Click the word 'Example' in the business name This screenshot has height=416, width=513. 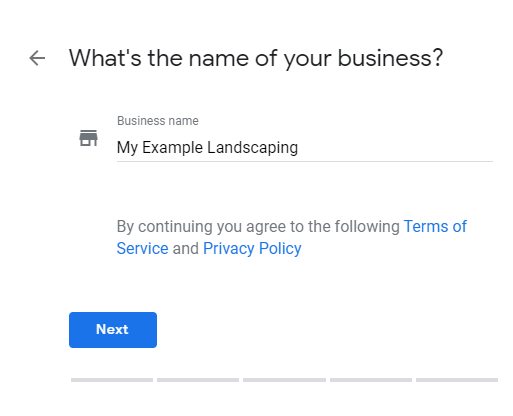coord(172,148)
